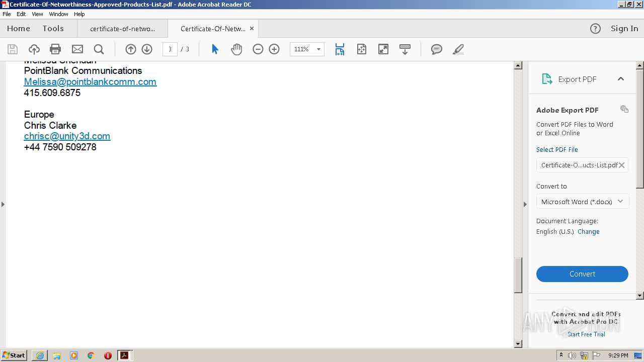Click the upload to cloud icon
644x362 pixels.
click(34, 49)
